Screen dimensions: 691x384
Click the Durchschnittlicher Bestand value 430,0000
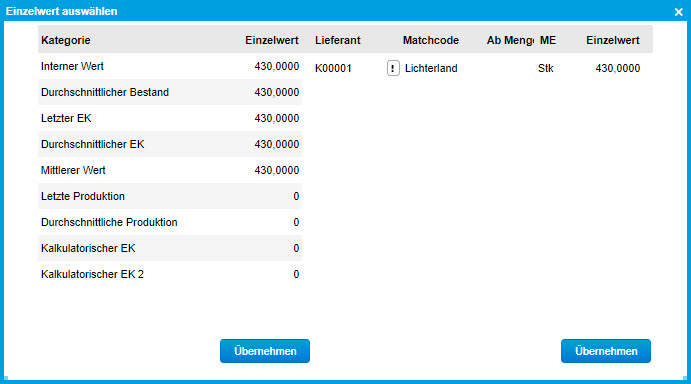(277, 92)
